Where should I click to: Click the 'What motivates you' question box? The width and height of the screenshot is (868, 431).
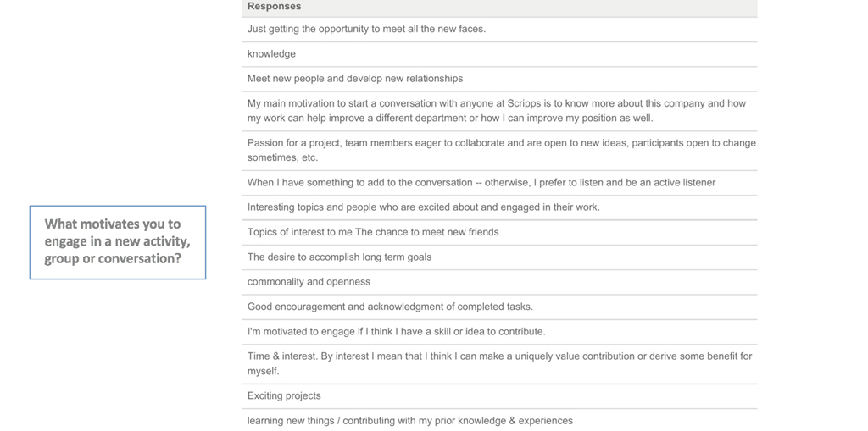point(118,242)
